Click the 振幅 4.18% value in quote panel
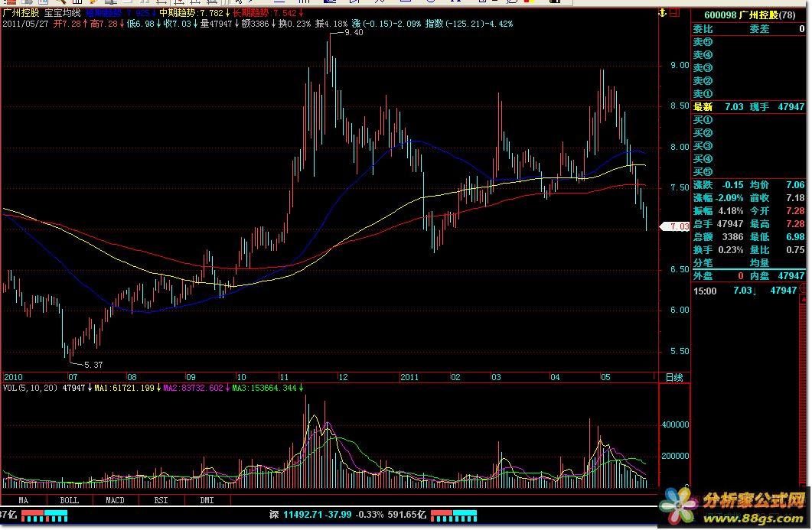This screenshot has height=530, width=812. 731,210
